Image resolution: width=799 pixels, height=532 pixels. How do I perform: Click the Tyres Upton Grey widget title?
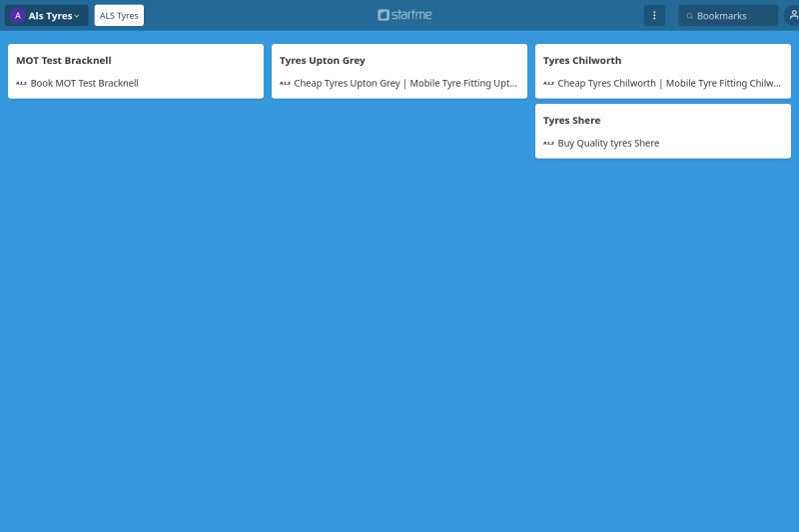[322, 60]
